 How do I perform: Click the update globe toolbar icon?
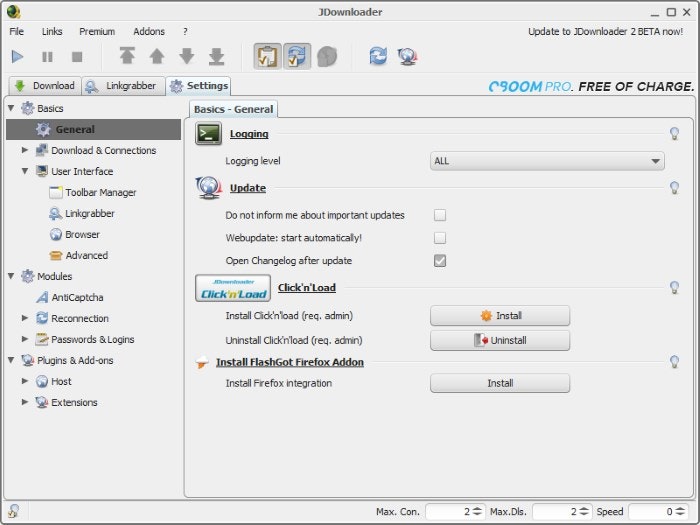408,56
